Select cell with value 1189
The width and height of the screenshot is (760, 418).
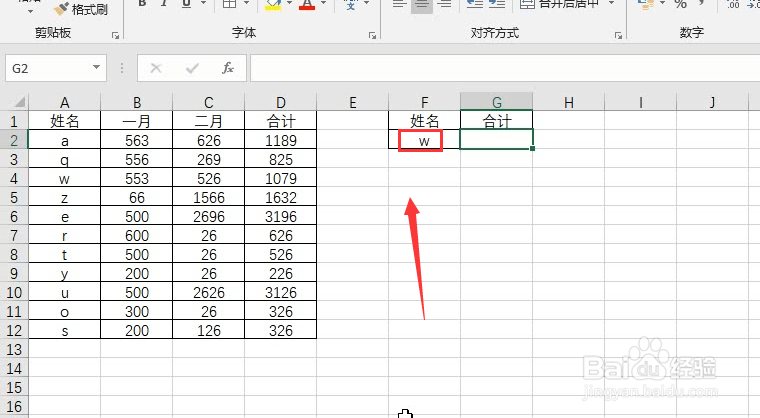(281, 141)
